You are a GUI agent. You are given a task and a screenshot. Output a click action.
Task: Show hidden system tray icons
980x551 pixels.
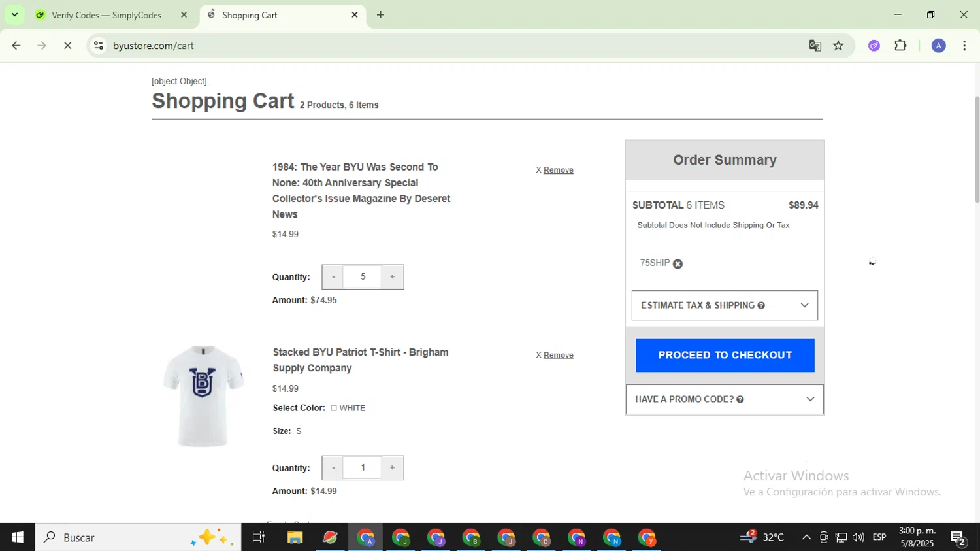coord(806,537)
